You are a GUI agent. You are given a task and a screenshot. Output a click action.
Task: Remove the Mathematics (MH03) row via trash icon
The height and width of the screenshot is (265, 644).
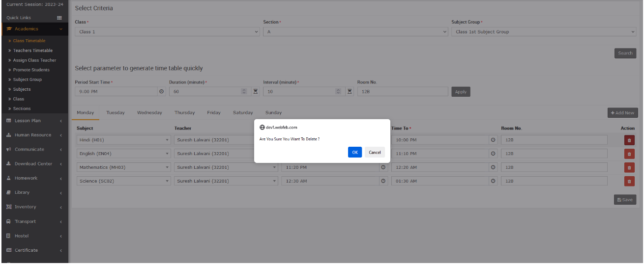pos(629,168)
